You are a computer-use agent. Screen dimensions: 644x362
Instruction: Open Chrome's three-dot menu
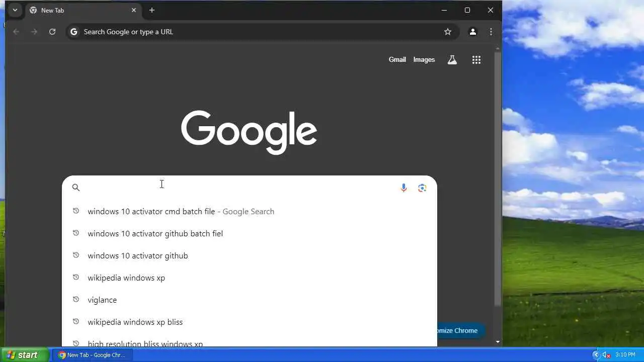491,32
